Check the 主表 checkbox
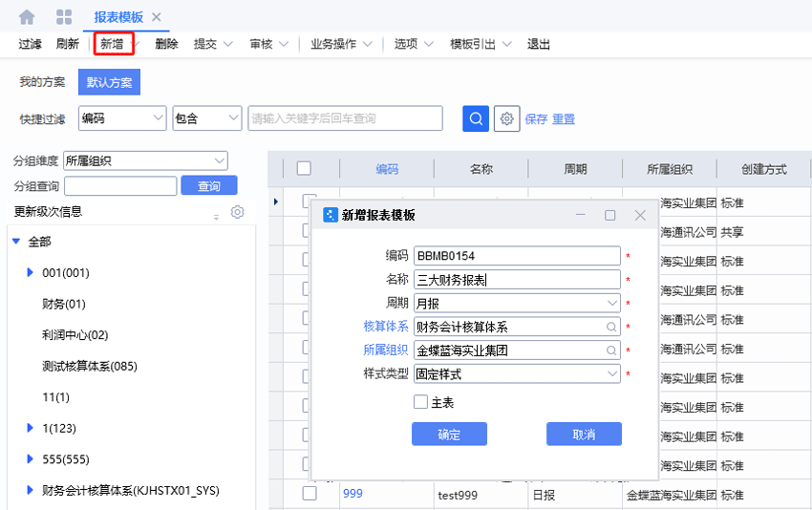The height and width of the screenshot is (510, 812). click(x=420, y=402)
